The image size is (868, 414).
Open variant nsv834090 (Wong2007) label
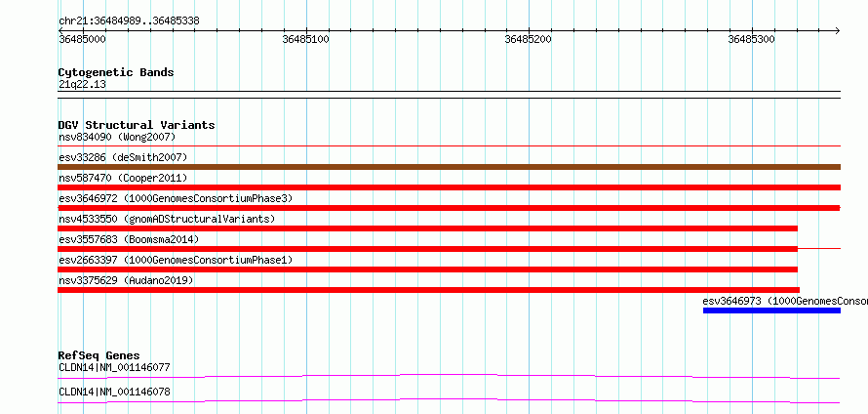117,137
